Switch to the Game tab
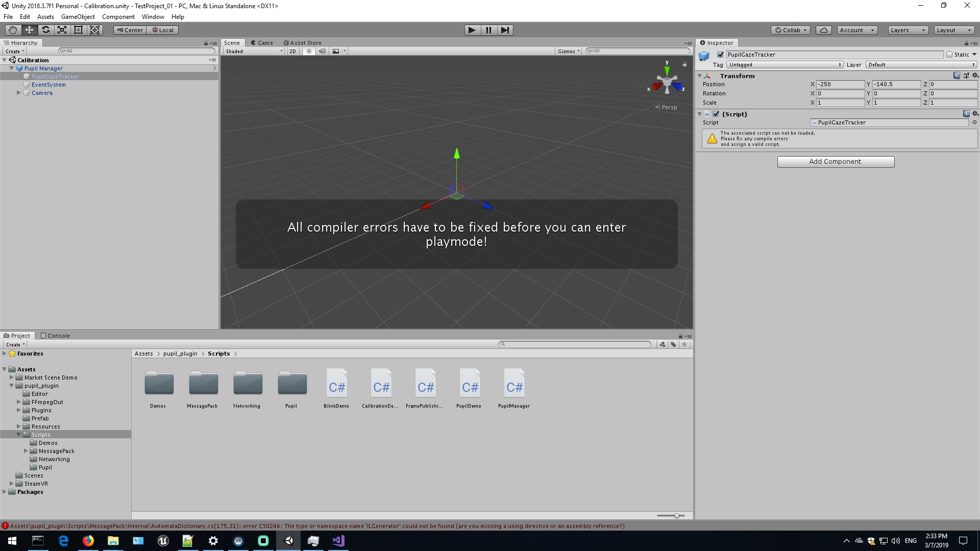980x551 pixels. point(262,43)
